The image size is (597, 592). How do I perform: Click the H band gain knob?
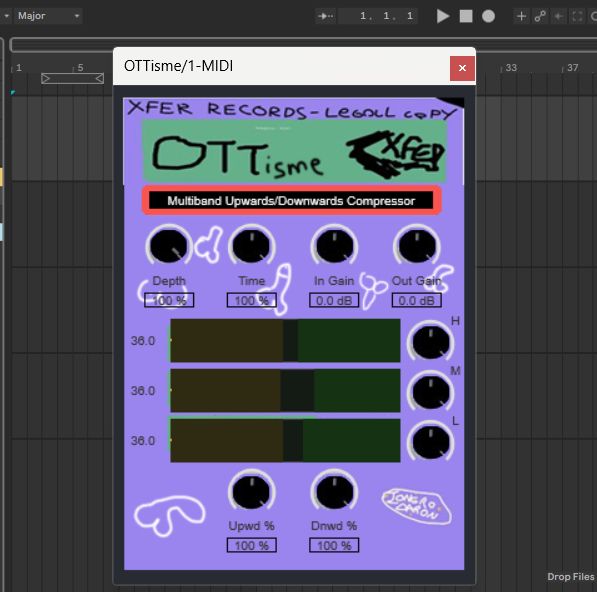430,342
